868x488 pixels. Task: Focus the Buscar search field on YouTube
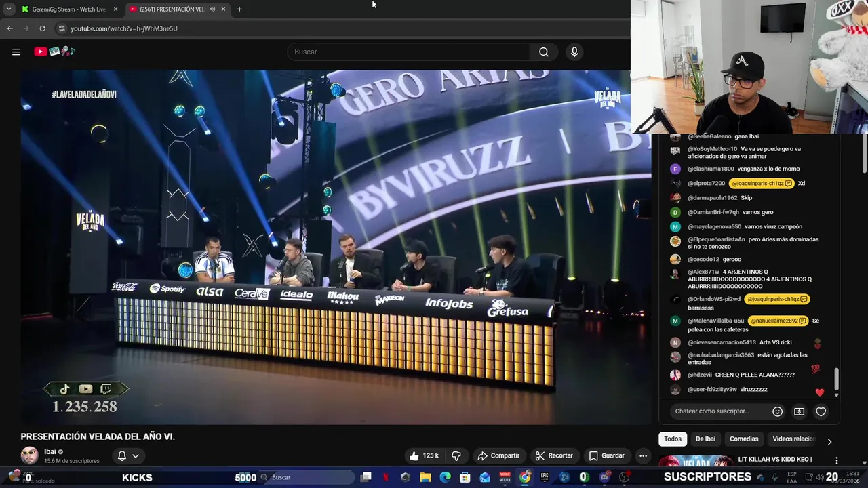pos(409,52)
